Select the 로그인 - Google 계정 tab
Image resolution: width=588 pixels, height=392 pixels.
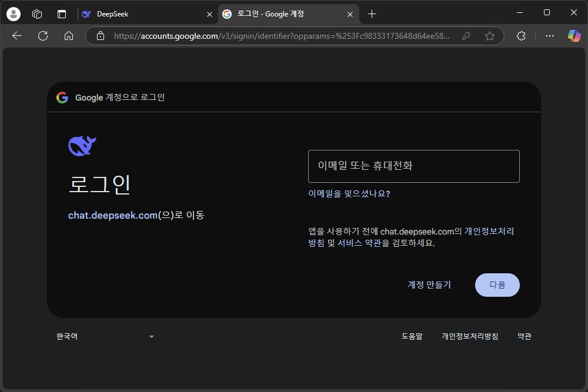coord(288,14)
